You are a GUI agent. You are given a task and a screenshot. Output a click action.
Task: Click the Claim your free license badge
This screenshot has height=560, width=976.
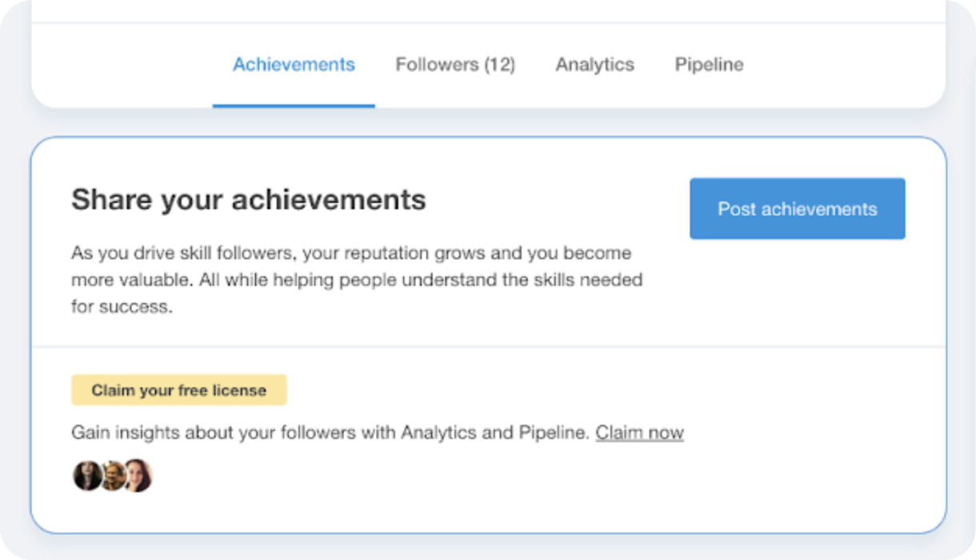pyautogui.click(x=178, y=390)
